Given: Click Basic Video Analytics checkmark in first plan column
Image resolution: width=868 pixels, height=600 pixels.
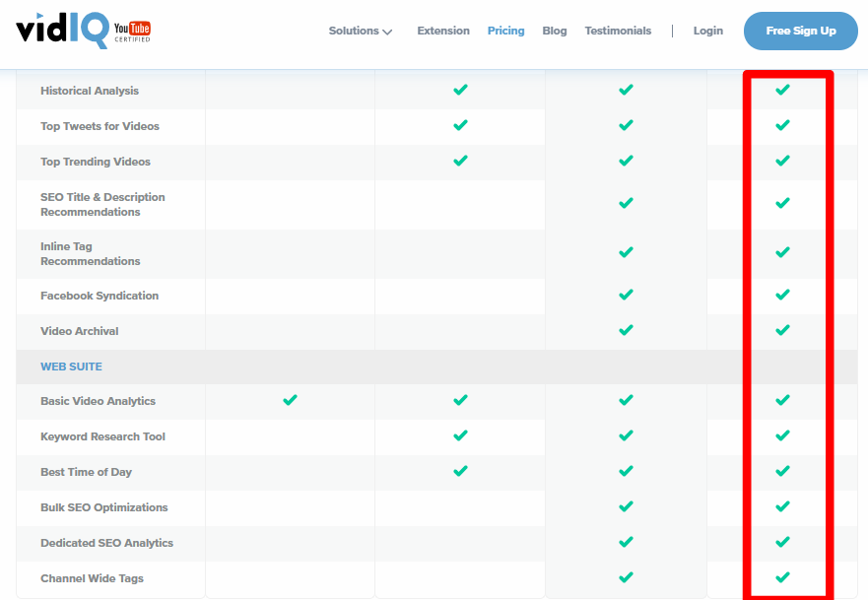Looking at the screenshot, I should [290, 400].
